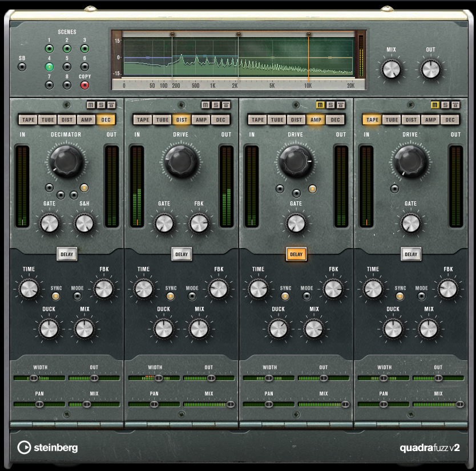This screenshot has height=471, width=476.
Task: Solo band 3 with its S button
Action: click(x=330, y=105)
